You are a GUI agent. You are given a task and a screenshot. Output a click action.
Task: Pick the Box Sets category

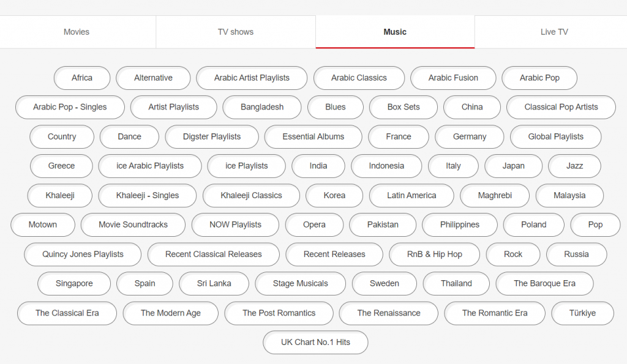click(404, 107)
